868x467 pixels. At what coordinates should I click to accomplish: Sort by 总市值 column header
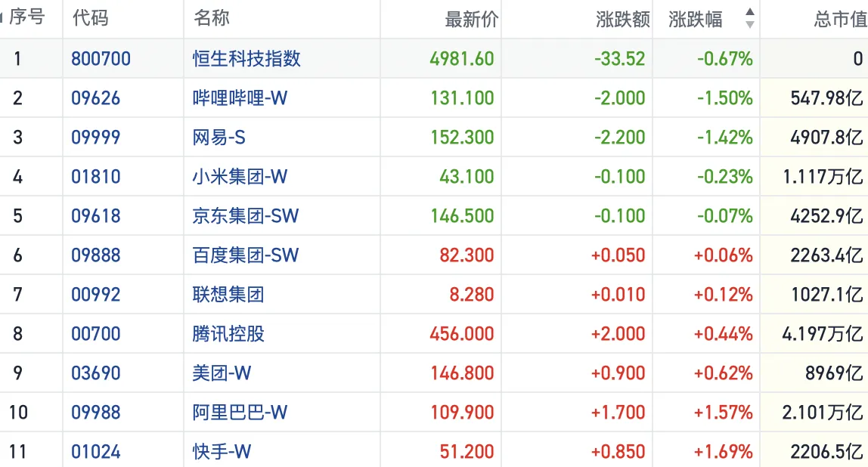[840, 20]
